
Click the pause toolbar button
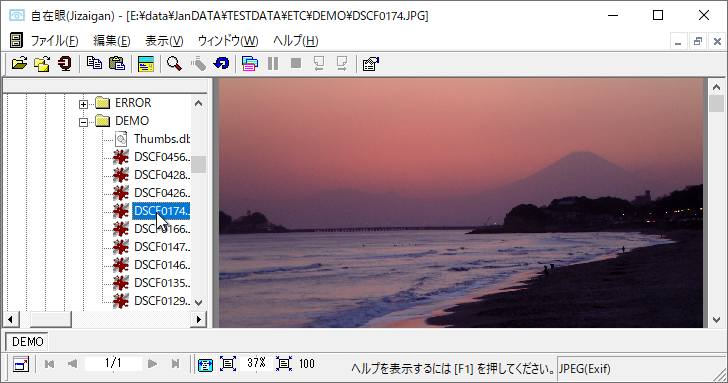tap(273, 64)
